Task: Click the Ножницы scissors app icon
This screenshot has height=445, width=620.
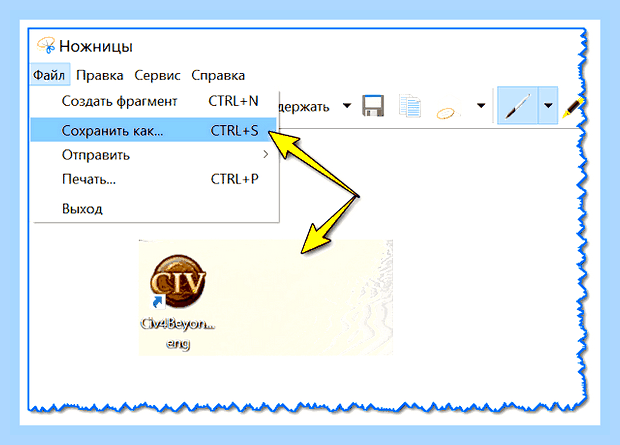Action: (x=46, y=45)
